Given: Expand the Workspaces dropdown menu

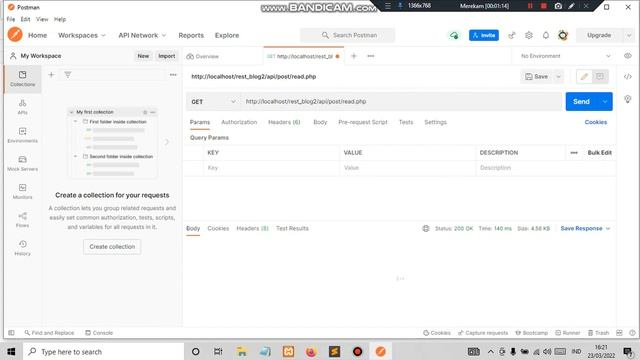Looking at the screenshot, I should click(82, 36).
